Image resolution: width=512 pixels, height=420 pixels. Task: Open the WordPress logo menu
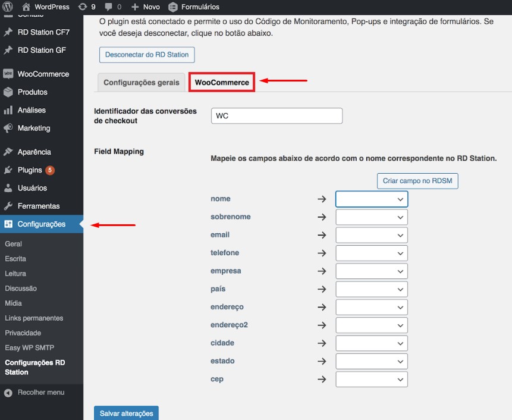[x=8, y=7]
